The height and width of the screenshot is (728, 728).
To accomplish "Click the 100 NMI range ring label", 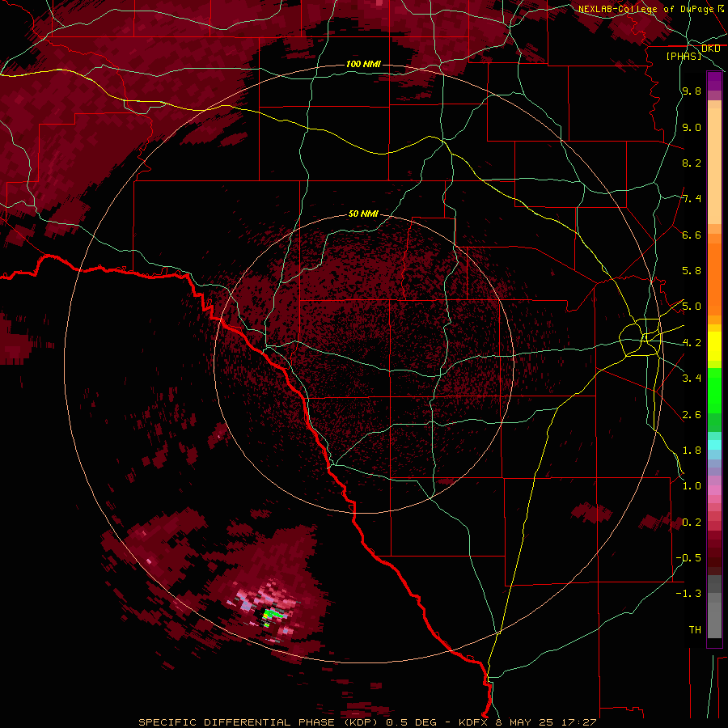I will 363,64.
